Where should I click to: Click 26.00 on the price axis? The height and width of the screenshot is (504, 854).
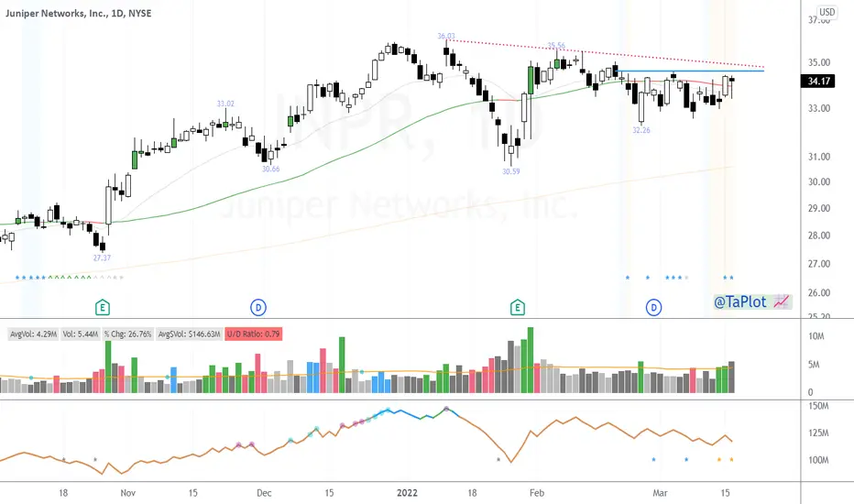pos(819,292)
